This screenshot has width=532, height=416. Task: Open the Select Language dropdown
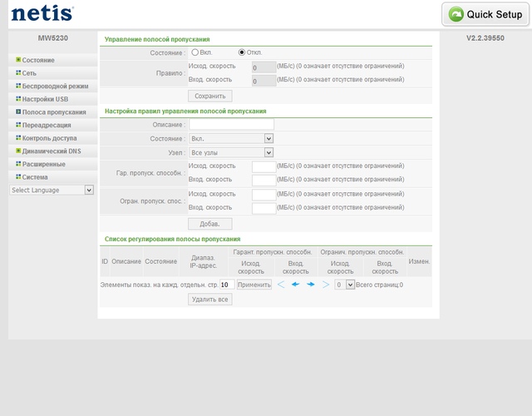click(x=52, y=190)
